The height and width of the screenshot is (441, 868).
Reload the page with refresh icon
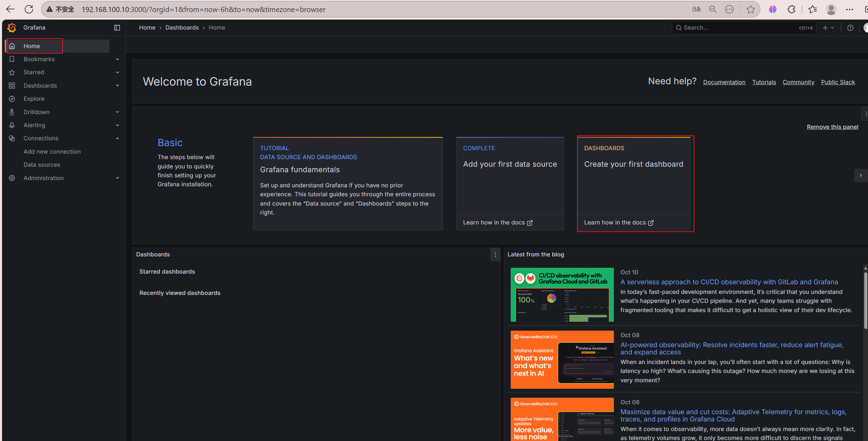click(29, 9)
